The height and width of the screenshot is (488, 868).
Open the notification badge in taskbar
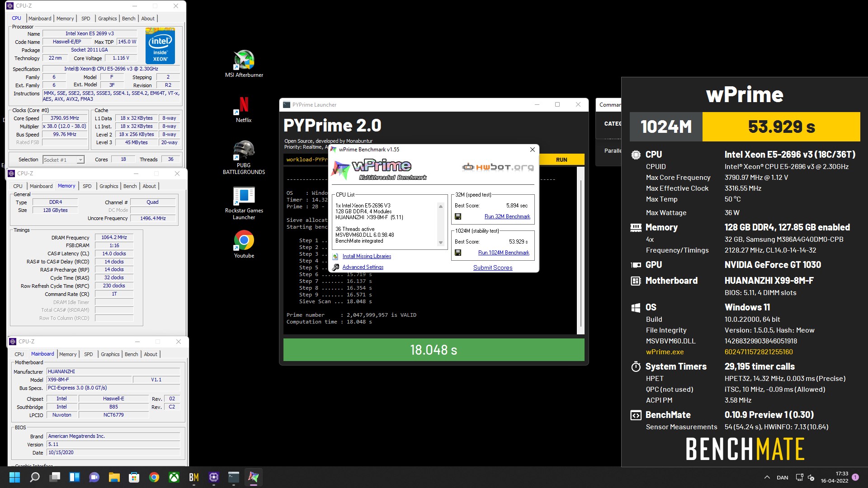point(855,477)
